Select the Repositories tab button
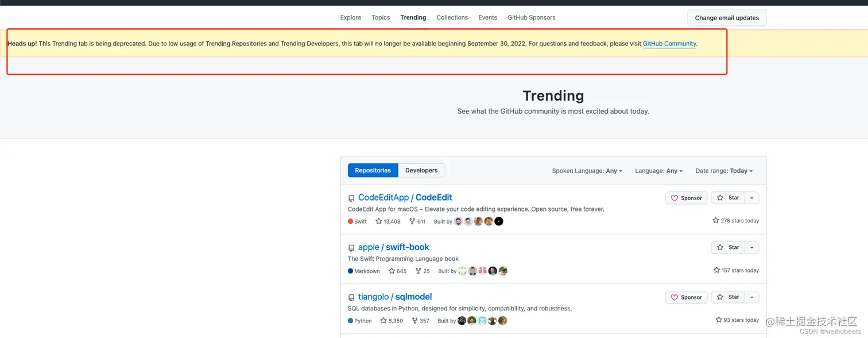The image size is (868, 338). [x=373, y=170]
